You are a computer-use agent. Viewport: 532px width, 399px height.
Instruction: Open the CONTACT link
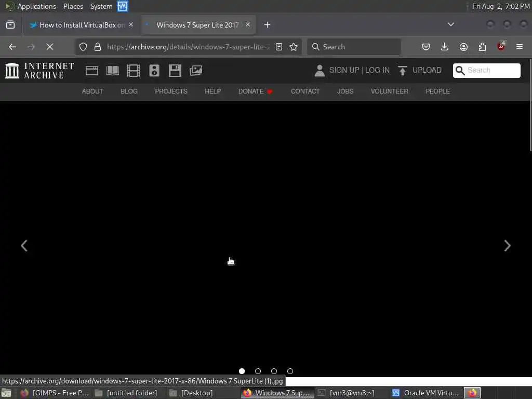tap(305, 91)
